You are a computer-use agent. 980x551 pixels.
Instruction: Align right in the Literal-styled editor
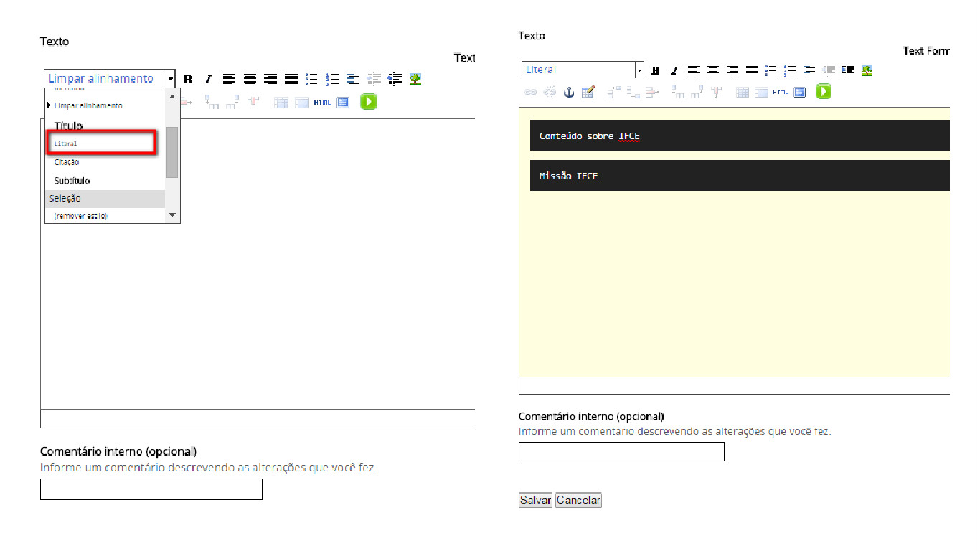[732, 70]
